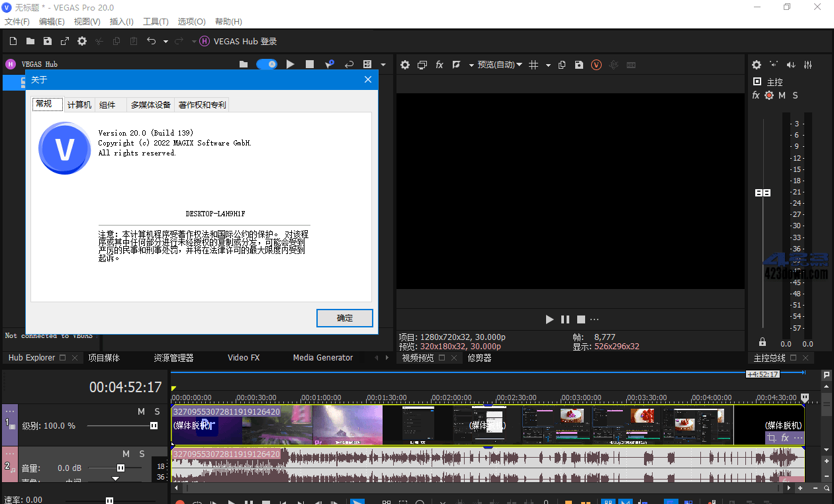Open the 预览(自动) quality dropdown

click(x=500, y=65)
